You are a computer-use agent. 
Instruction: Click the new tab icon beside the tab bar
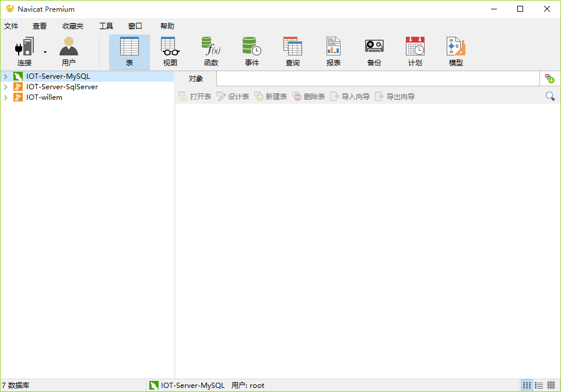point(549,78)
